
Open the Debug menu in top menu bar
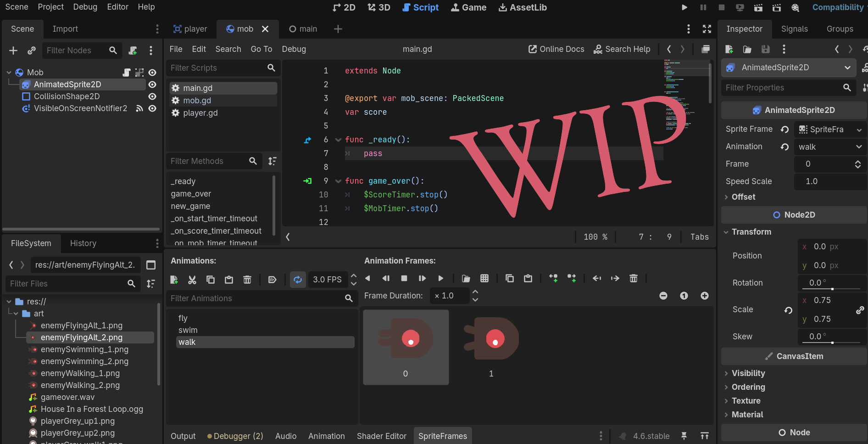coord(85,7)
